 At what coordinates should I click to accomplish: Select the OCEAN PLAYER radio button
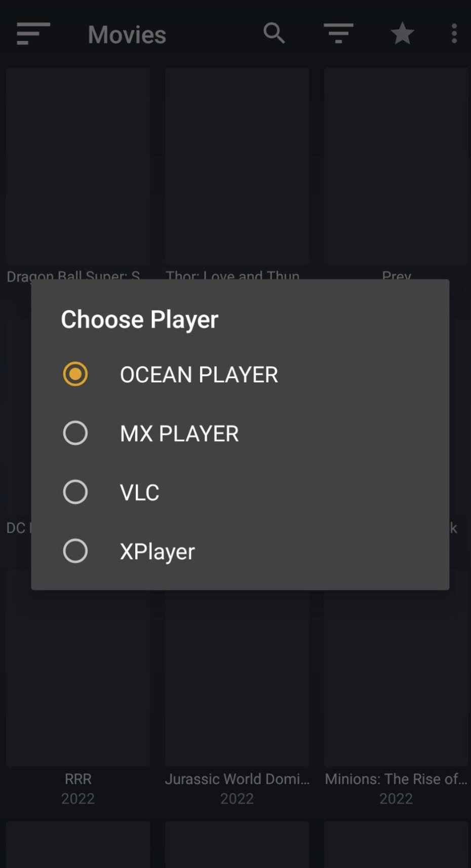pyautogui.click(x=75, y=374)
